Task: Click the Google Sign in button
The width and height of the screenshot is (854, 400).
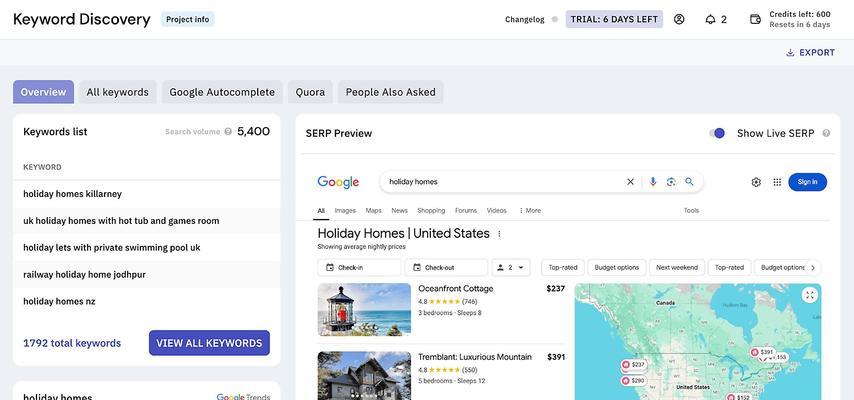Action: point(807,182)
